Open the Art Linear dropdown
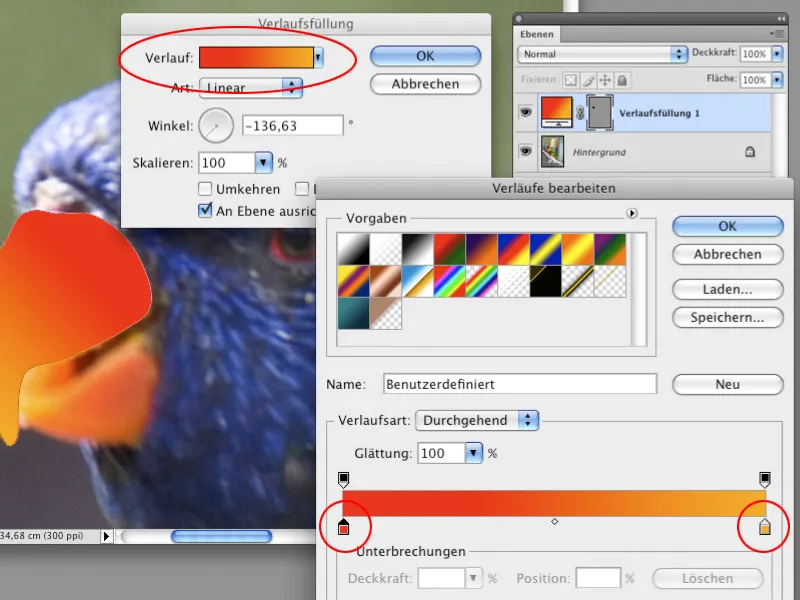Viewport: 800px width, 600px height. click(x=291, y=88)
